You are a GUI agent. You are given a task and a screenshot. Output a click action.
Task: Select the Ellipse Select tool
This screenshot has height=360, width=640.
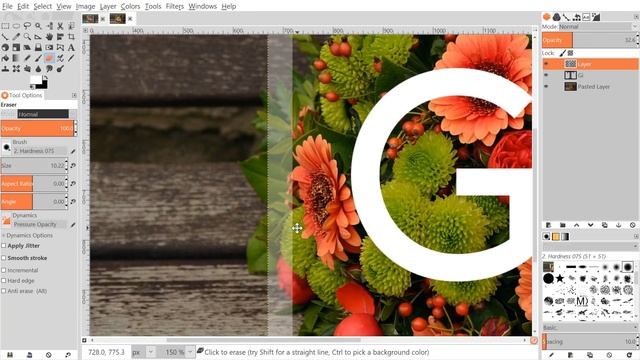click(x=16, y=26)
